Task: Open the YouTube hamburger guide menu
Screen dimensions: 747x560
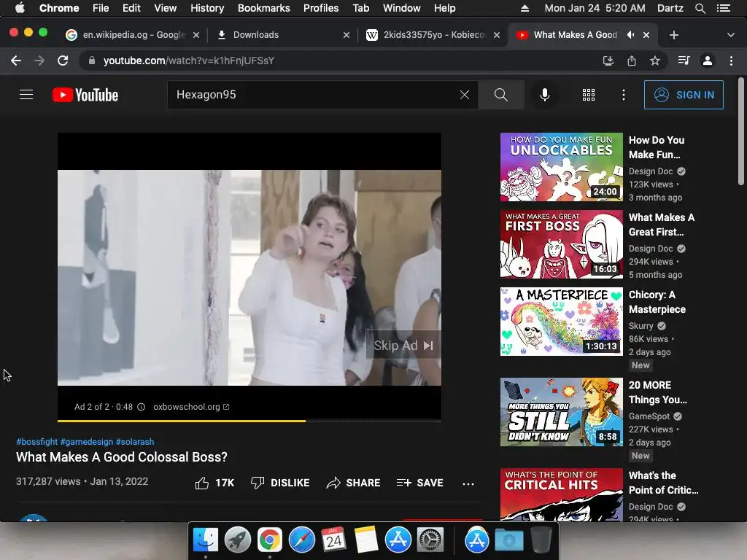Action: point(26,95)
